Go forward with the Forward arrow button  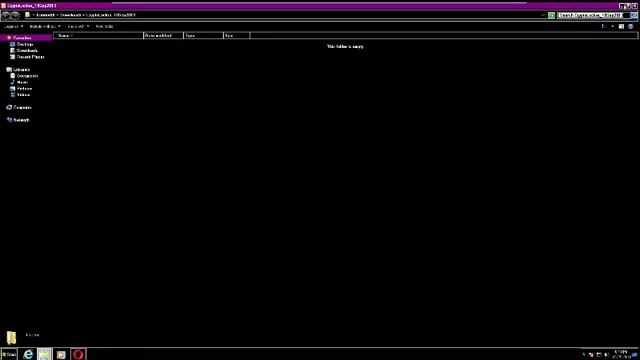pos(15,15)
